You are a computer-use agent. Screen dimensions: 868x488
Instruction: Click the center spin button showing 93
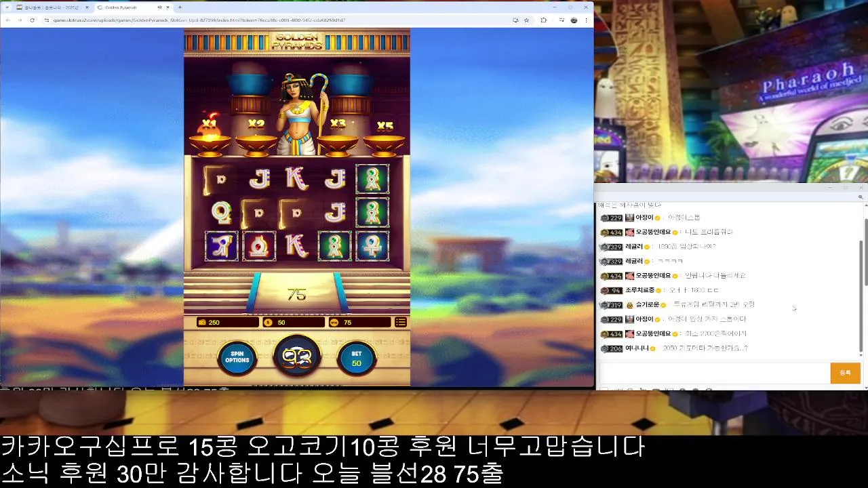point(297,357)
